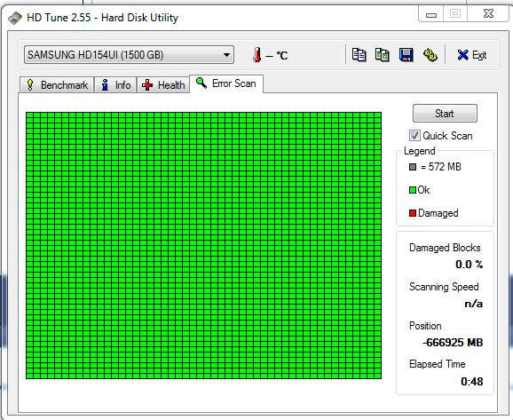The width and height of the screenshot is (513, 420).
Task: Click the Start scan button
Action: [445, 114]
